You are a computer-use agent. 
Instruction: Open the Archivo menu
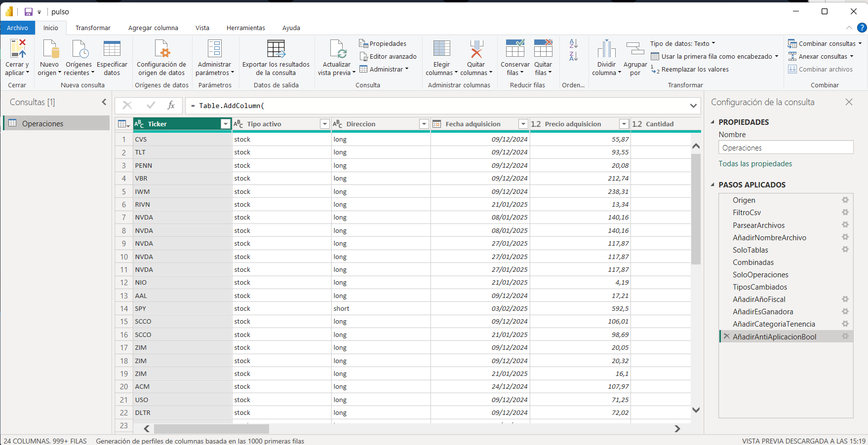click(17, 28)
